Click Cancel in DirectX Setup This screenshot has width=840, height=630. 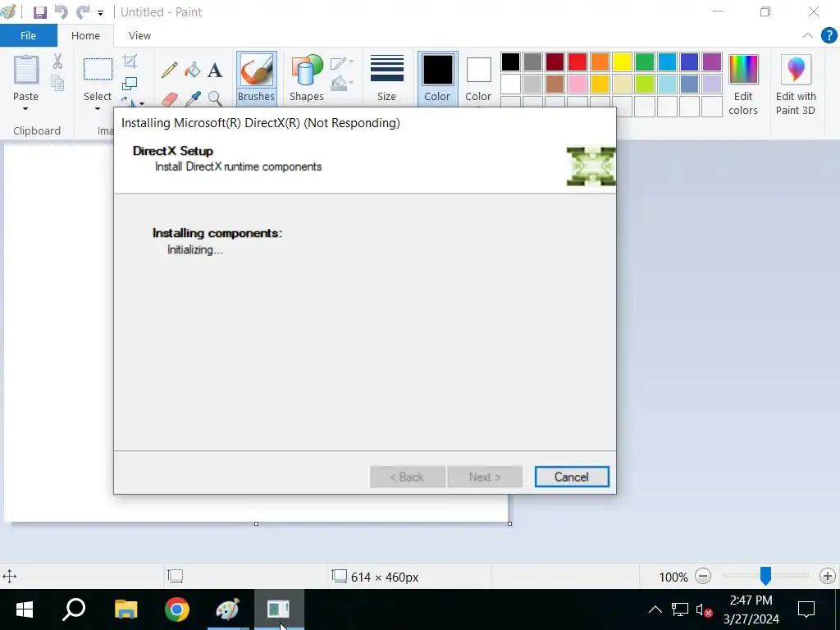click(572, 477)
